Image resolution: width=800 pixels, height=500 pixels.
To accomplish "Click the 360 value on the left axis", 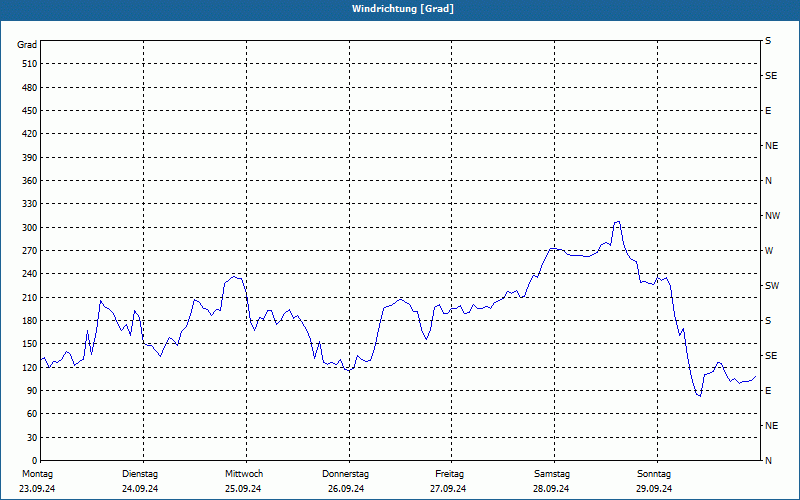I will tap(30, 181).
